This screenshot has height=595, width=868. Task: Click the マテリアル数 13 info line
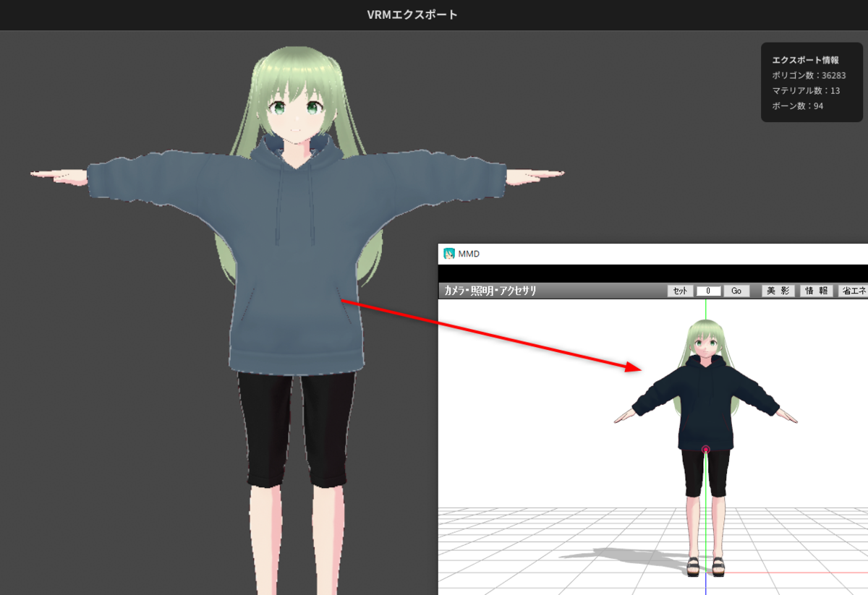click(805, 91)
